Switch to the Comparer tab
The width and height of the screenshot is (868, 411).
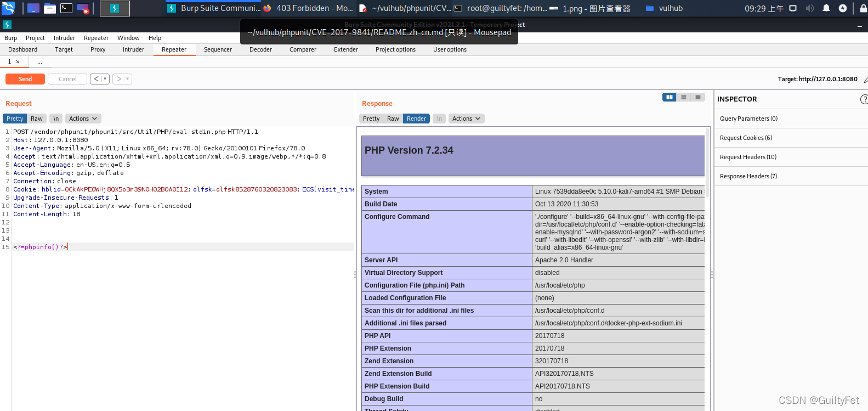click(303, 49)
